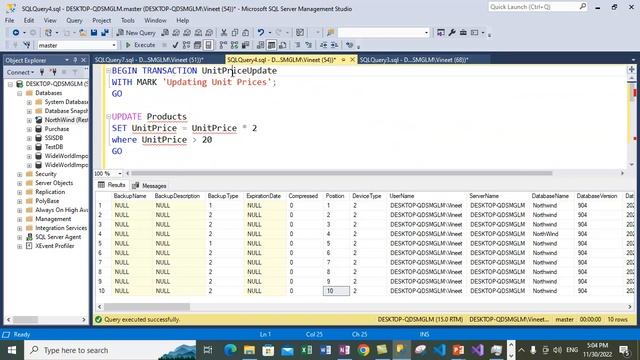
Task: Open Google Chrome from the taskbar
Action: pyautogui.click(x=363, y=350)
